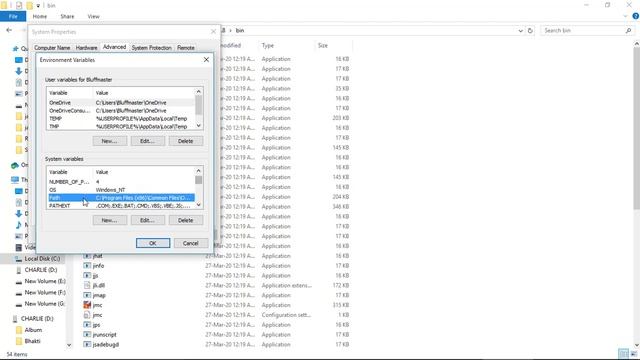
Task: Click the jps application icon
Action: (x=87, y=325)
